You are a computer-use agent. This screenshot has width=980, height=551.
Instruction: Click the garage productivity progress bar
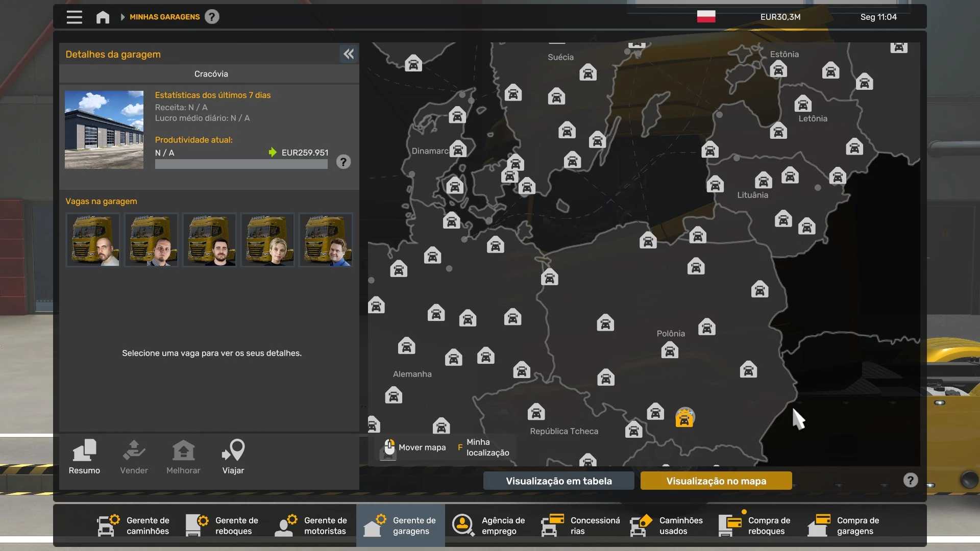click(x=241, y=164)
